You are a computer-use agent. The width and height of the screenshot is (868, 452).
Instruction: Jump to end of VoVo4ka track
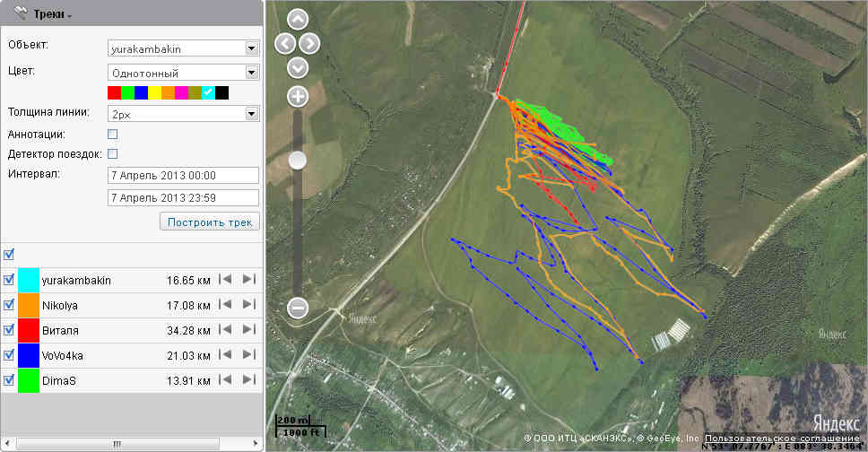coord(248,355)
